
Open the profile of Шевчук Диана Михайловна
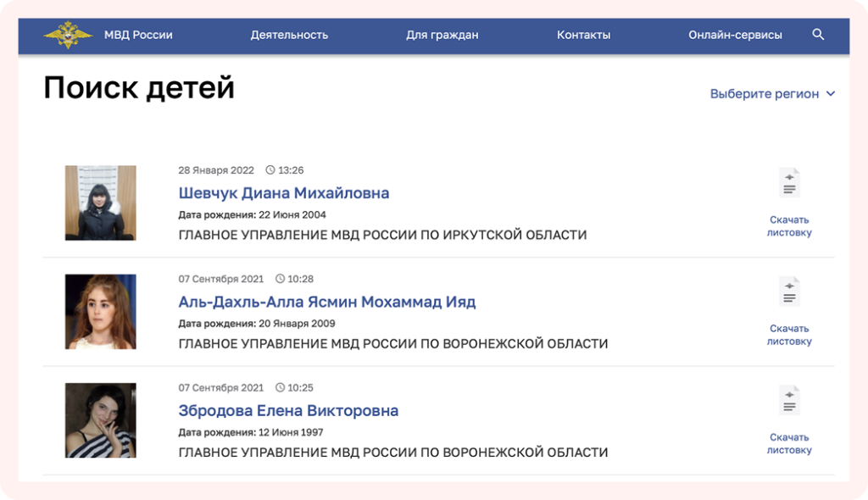[x=284, y=192]
